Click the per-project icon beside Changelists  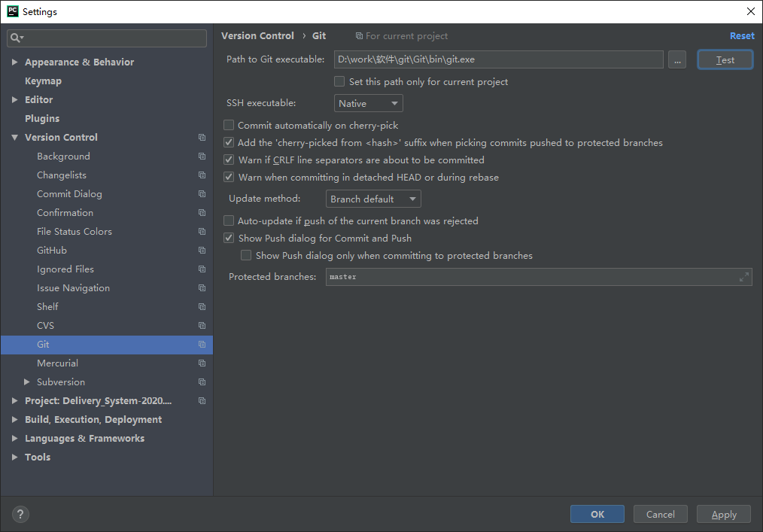tap(202, 175)
